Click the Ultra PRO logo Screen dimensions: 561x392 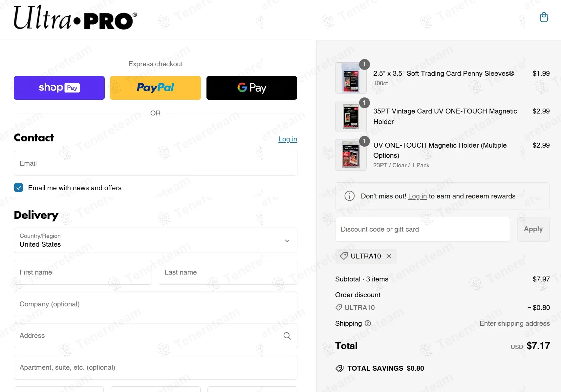[x=75, y=18]
